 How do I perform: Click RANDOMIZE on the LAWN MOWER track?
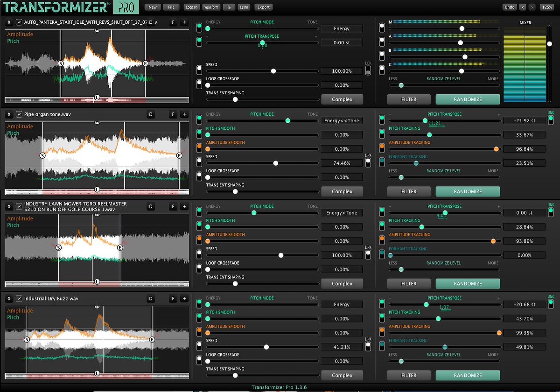[468, 283]
